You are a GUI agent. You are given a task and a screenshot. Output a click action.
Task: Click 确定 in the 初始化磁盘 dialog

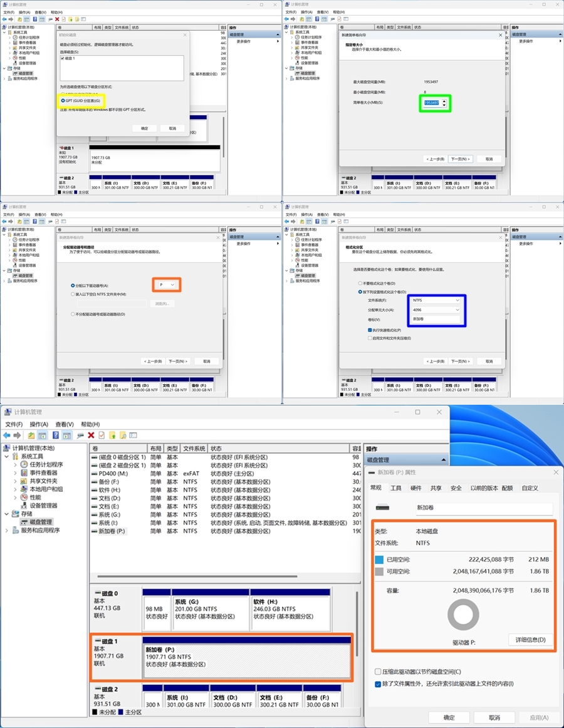pyautogui.click(x=145, y=128)
